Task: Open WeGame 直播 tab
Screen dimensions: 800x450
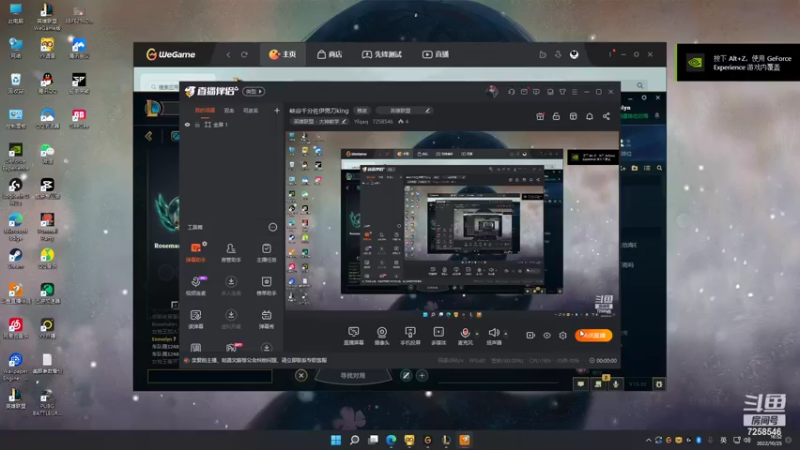Action: [x=435, y=55]
